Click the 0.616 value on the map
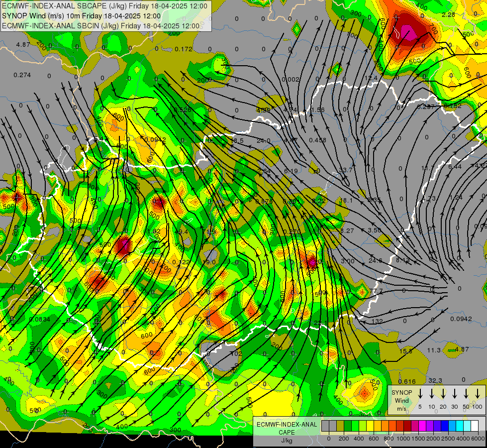This screenshot has width=487, height=448. tap(407, 382)
